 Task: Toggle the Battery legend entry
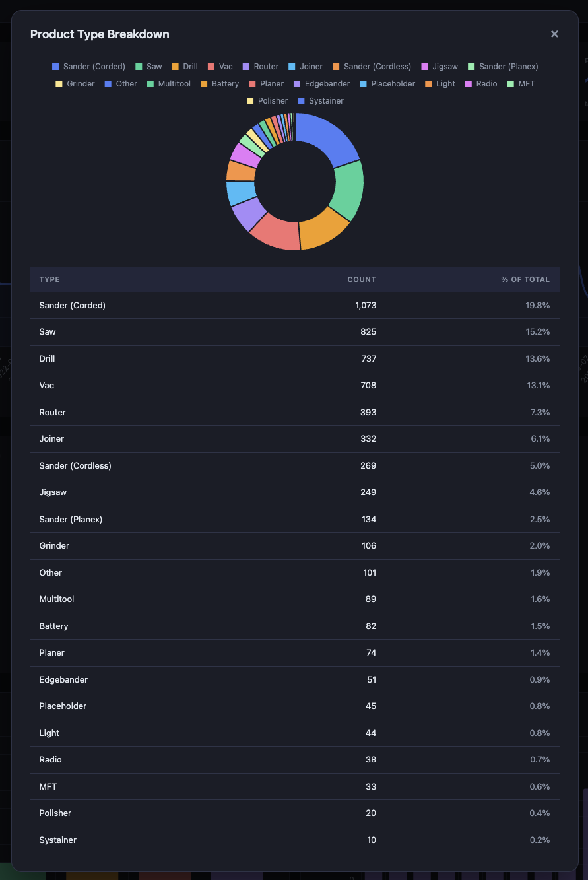(203, 83)
